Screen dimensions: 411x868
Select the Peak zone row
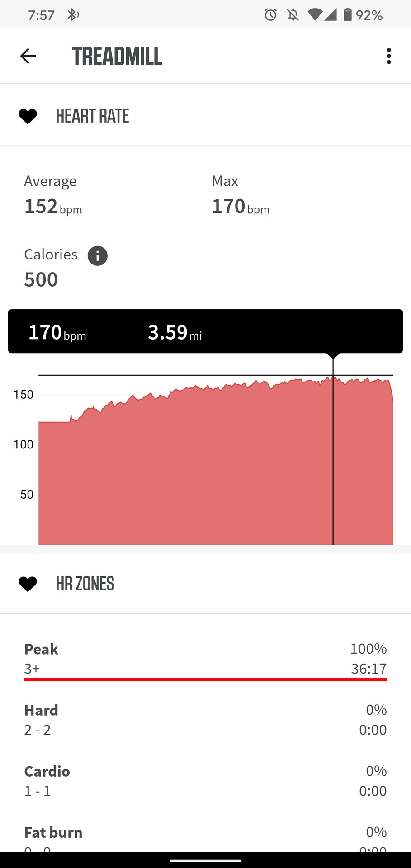pyautogui.click(x=205, y=659)
